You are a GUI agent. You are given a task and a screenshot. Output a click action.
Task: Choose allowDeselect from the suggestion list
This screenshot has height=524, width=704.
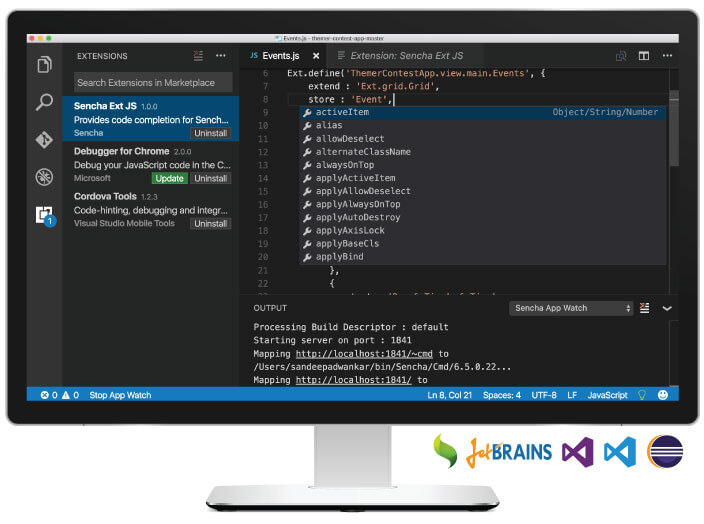click(483, 139)
